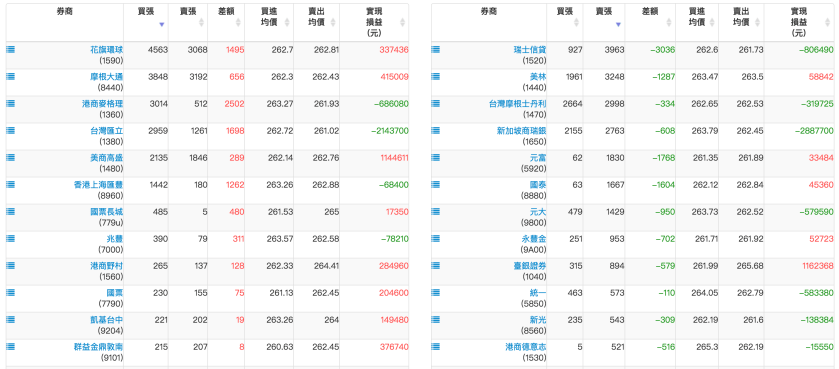Open list icon for 美商高盛 row
Image resolution: width=839 pixels, height=369 pixels.
click(x=11, y=157)
